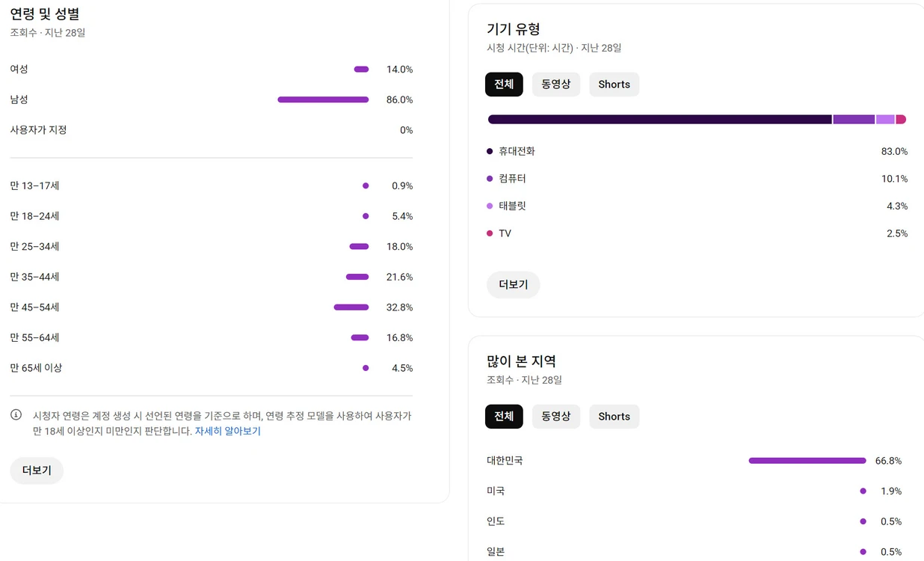Click the 대한민국 region label
Viewport: 924px width, 561px height.
pyautogui.click(x=505, y=461)
